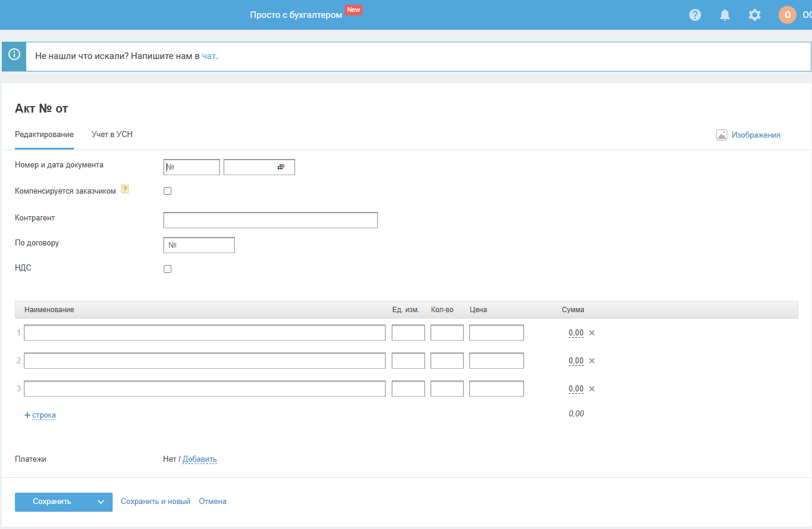Expand the Сохранить dropdown arrow
This screenshot has height=529, width=812.
click(x=101, y=502)
